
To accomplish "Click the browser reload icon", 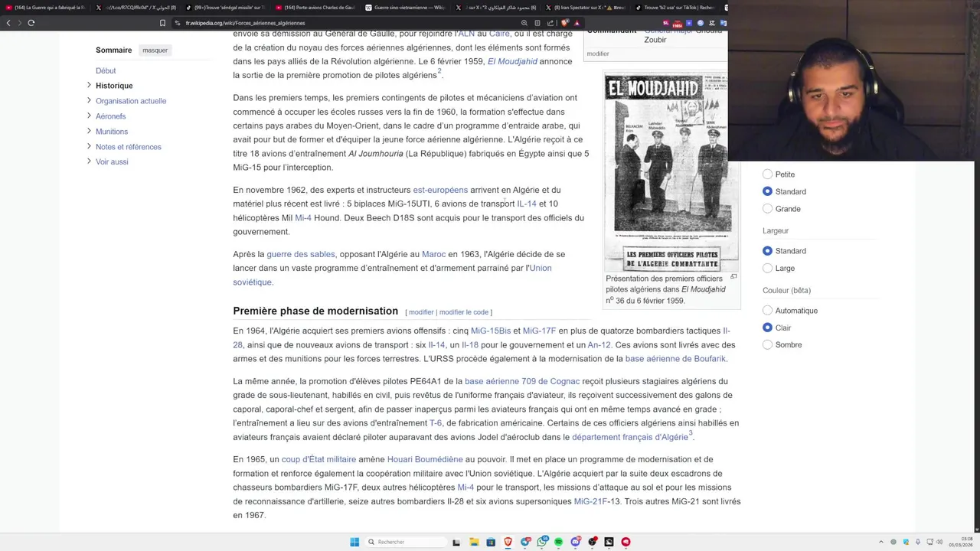I will (31, 23).
